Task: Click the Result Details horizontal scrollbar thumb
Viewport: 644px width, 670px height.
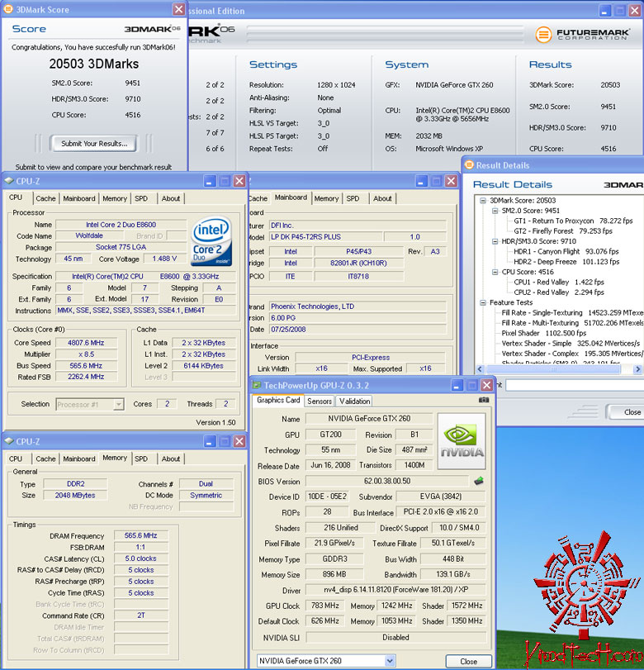Action: [553, 369]
